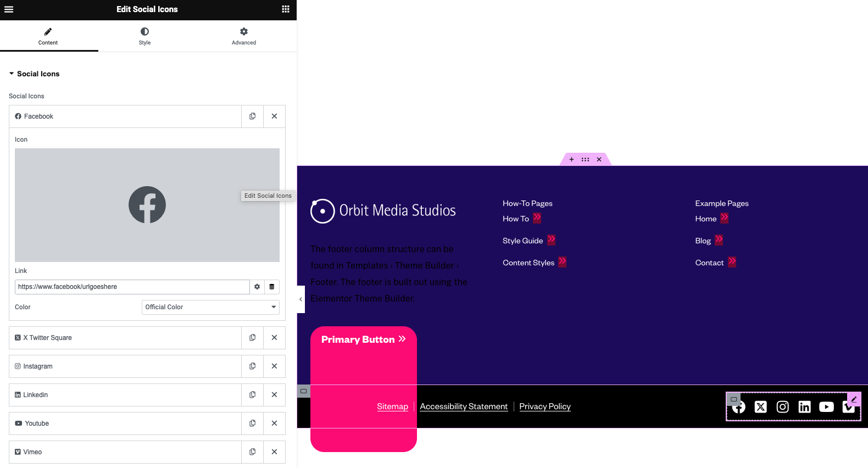
Task: Open the Home footer link
Action: tap(711, 219)
